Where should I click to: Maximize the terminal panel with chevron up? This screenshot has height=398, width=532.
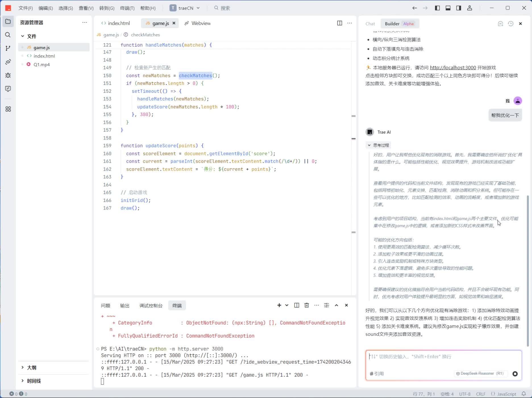[336, 305]
